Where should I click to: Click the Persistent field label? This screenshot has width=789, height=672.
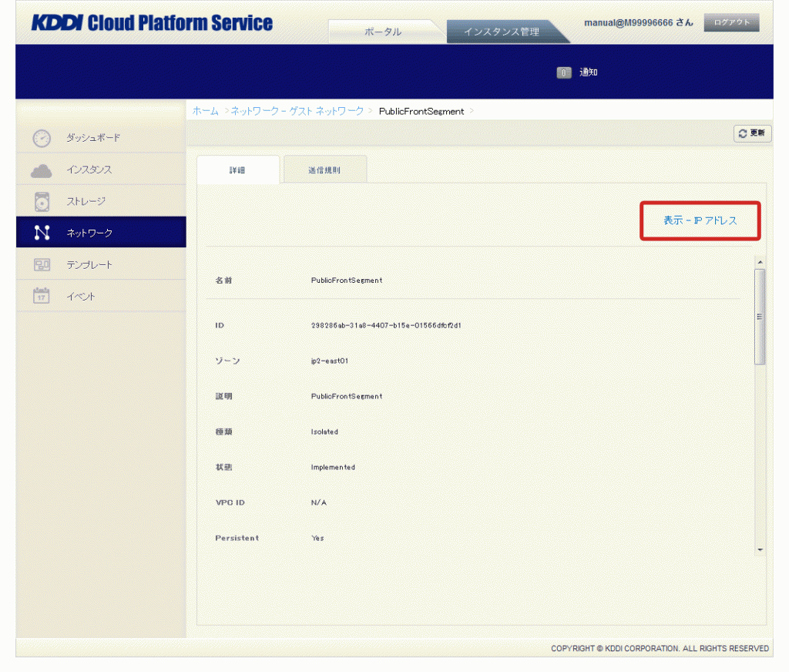[x=237, y=538]
